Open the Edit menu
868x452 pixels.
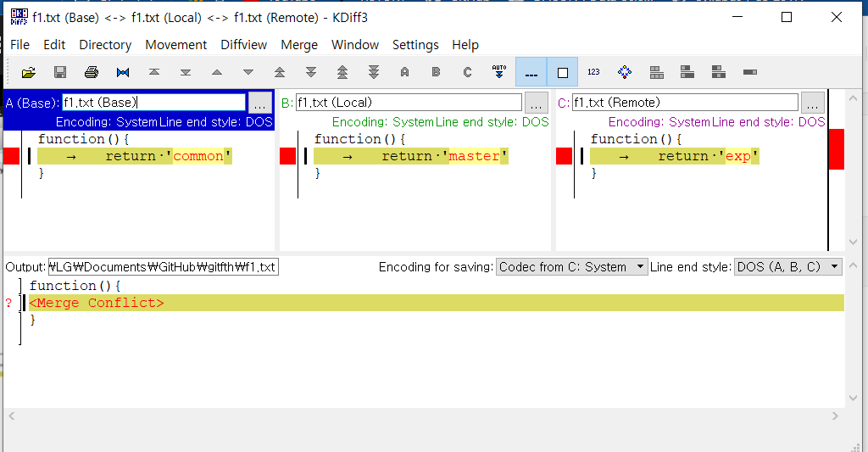(54, 45)
